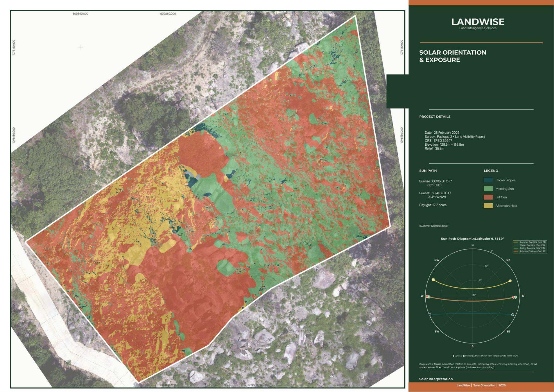Screen dimensions: 554x392
Task: Click the NW compass label on diagram
Action: [437, 260]
